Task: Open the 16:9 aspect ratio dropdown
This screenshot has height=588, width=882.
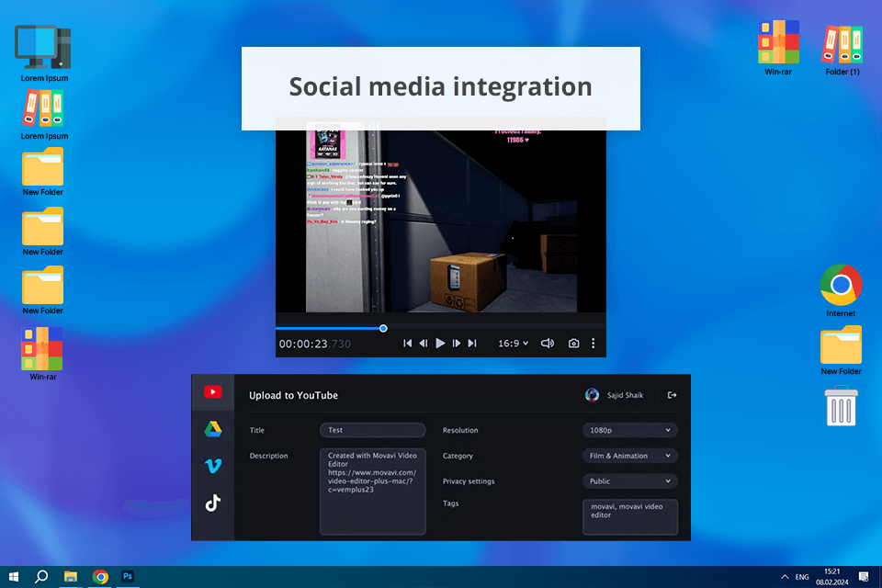Action: coord(513,344)
